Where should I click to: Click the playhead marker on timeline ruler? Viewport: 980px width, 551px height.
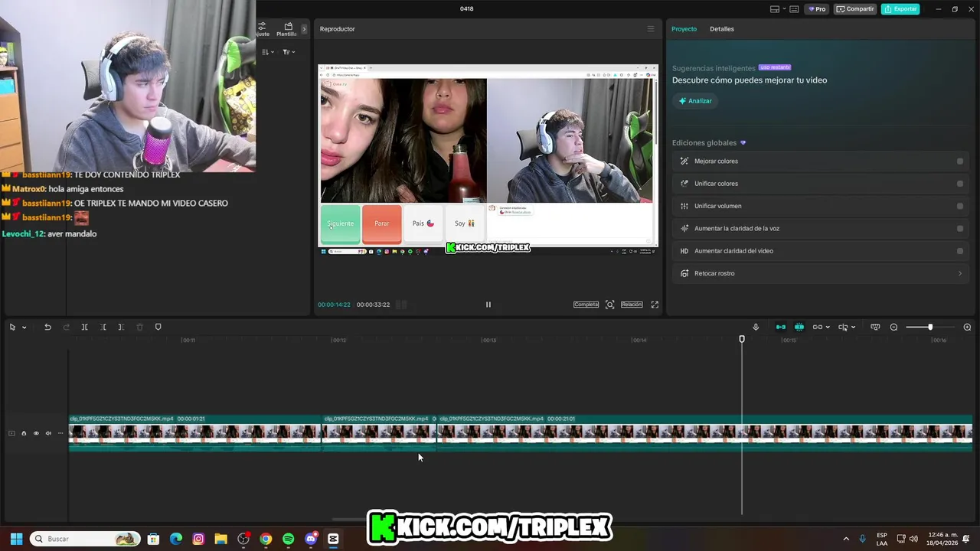point(742,339)
